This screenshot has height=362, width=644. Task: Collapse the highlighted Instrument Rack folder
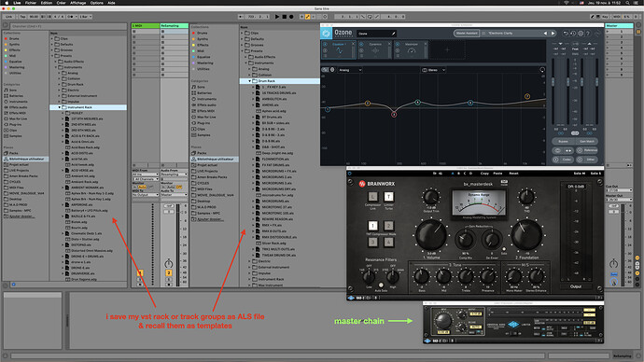click(60, 107)
